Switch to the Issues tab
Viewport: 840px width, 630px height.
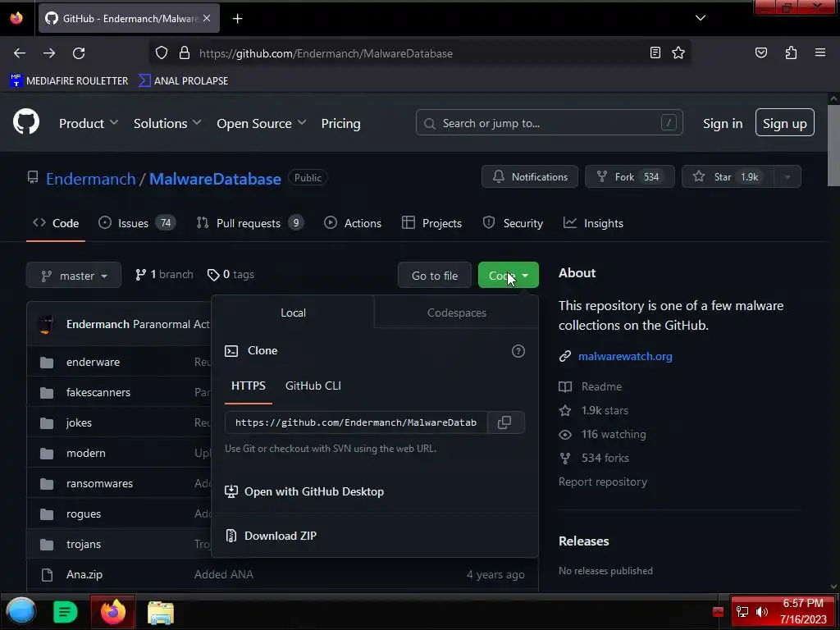pyautogui.click(x=137, y=223)
